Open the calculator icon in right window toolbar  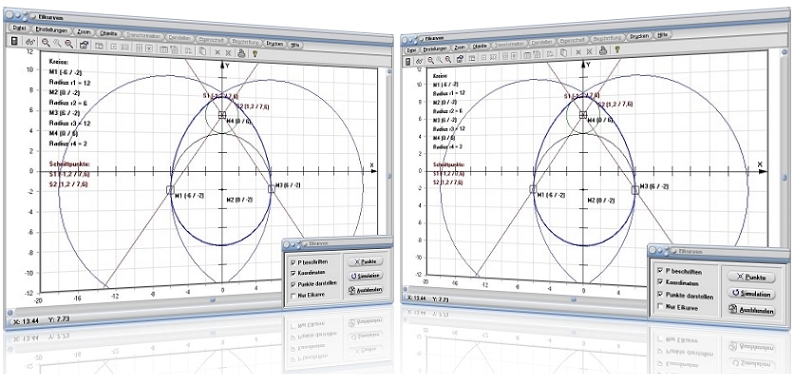[409, 61]
